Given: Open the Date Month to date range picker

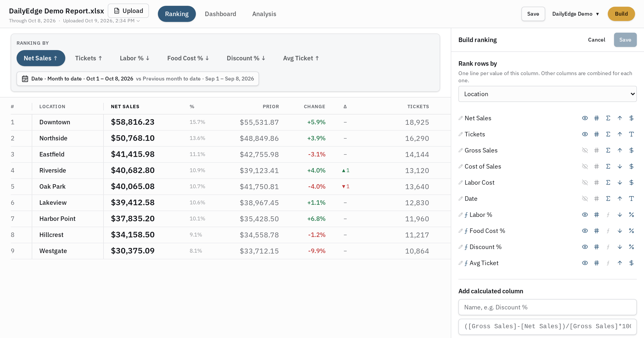Looking at the screenshot, I should pos(138,79).
